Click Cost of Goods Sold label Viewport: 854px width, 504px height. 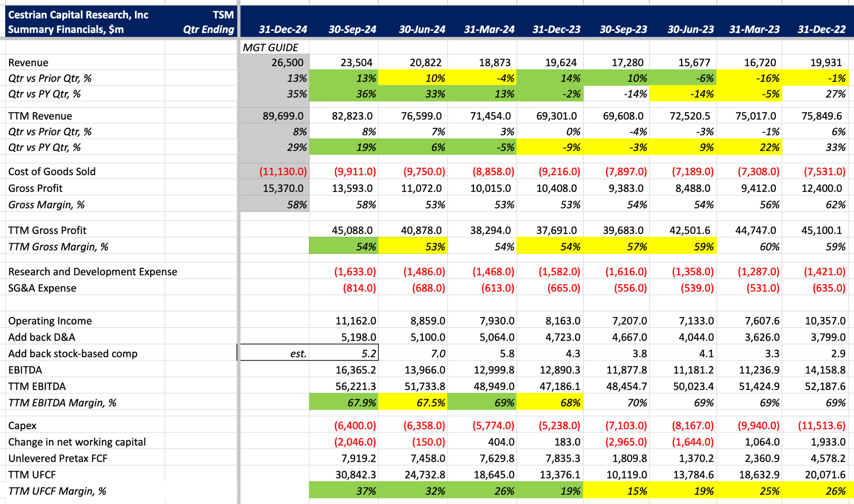tap(52, 172)
